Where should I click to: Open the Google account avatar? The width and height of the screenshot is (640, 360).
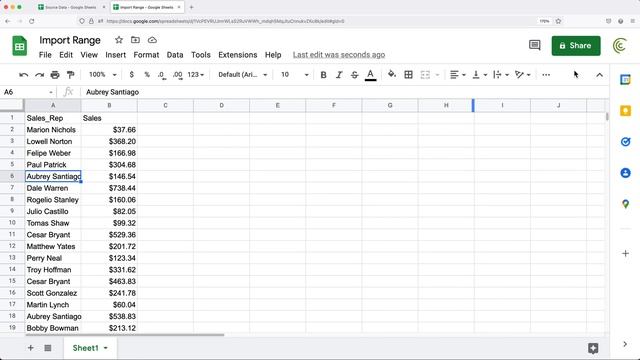(620, 45)
